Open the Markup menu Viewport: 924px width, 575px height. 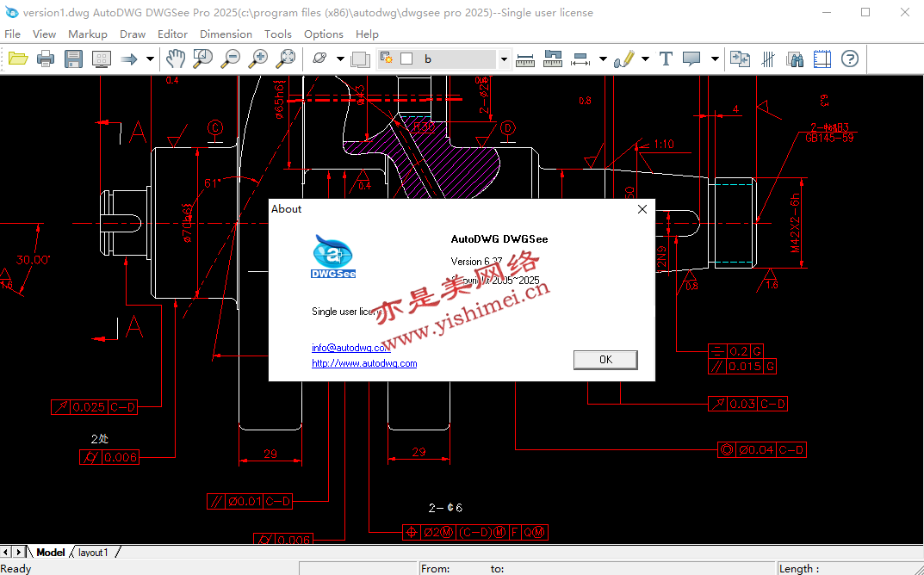[88, 34]
